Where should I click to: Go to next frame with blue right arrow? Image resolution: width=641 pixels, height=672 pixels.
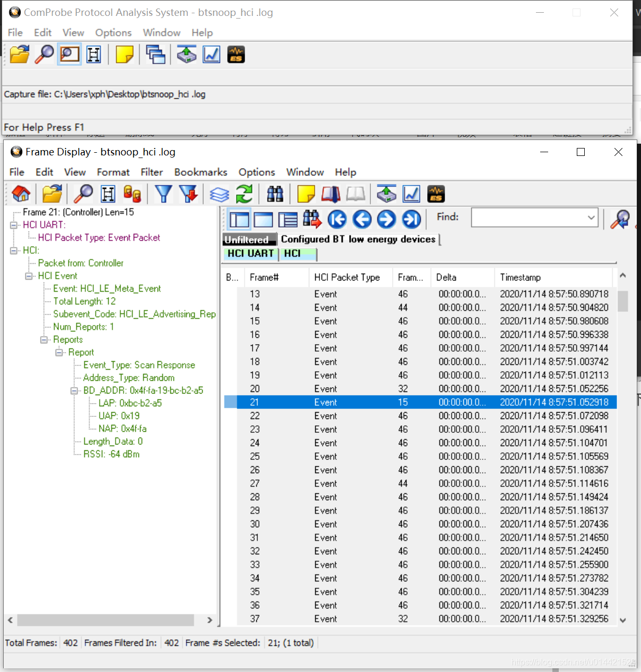[386, 219]
